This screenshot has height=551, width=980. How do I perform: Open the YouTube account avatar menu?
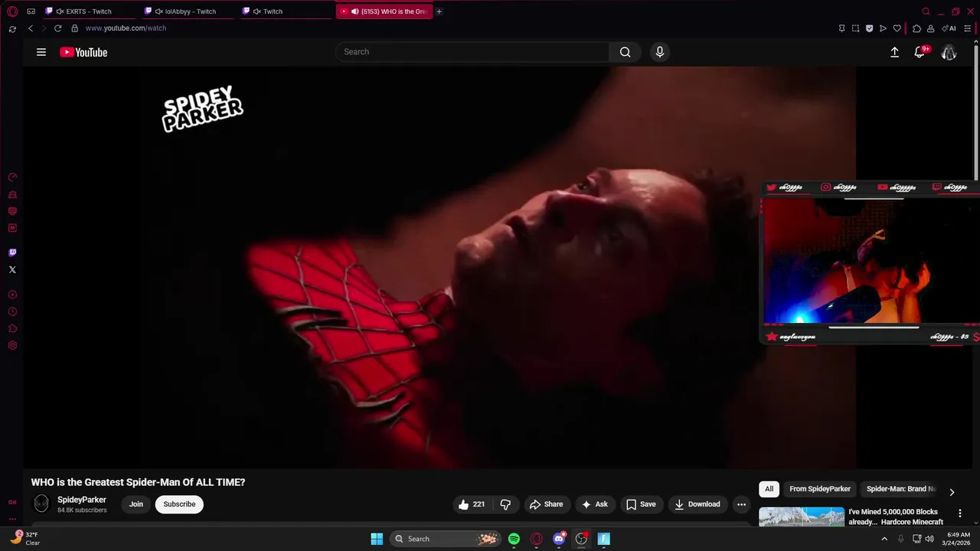point(949,52)
